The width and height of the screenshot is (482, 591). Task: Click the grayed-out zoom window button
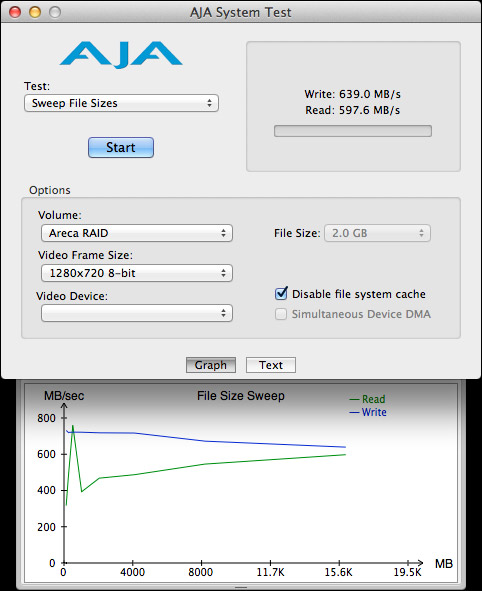[x=55, y=12]
